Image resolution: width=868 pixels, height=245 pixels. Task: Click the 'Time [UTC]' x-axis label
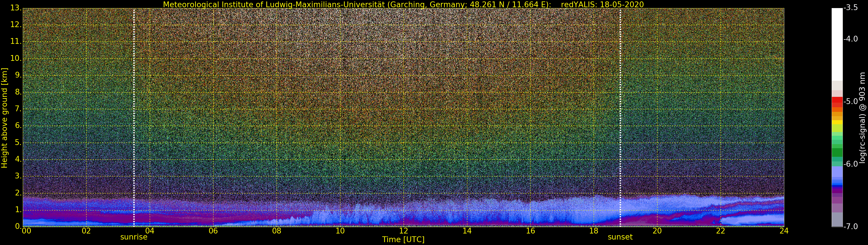click(x=403, y=240)
